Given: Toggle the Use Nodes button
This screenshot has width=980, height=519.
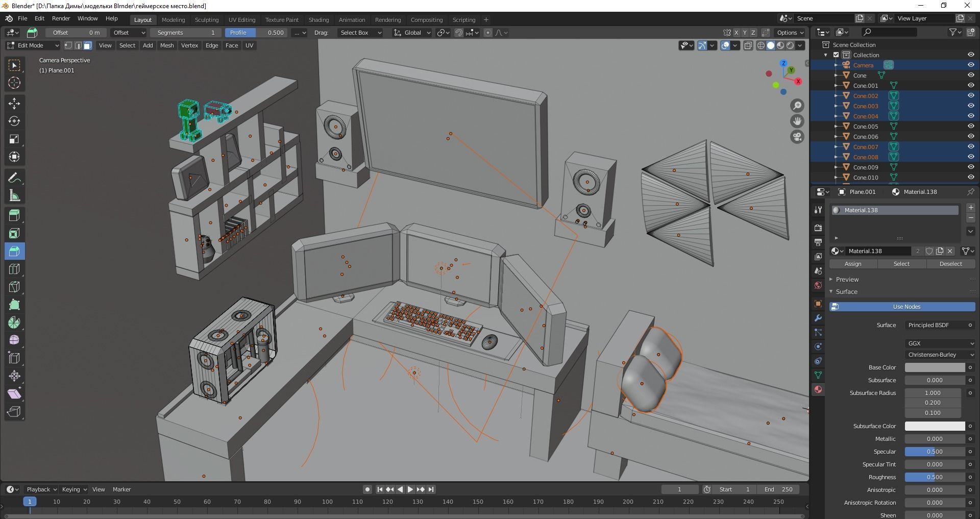Looking at the screenshot, I should pyautogui.click(x=902, y=307).
